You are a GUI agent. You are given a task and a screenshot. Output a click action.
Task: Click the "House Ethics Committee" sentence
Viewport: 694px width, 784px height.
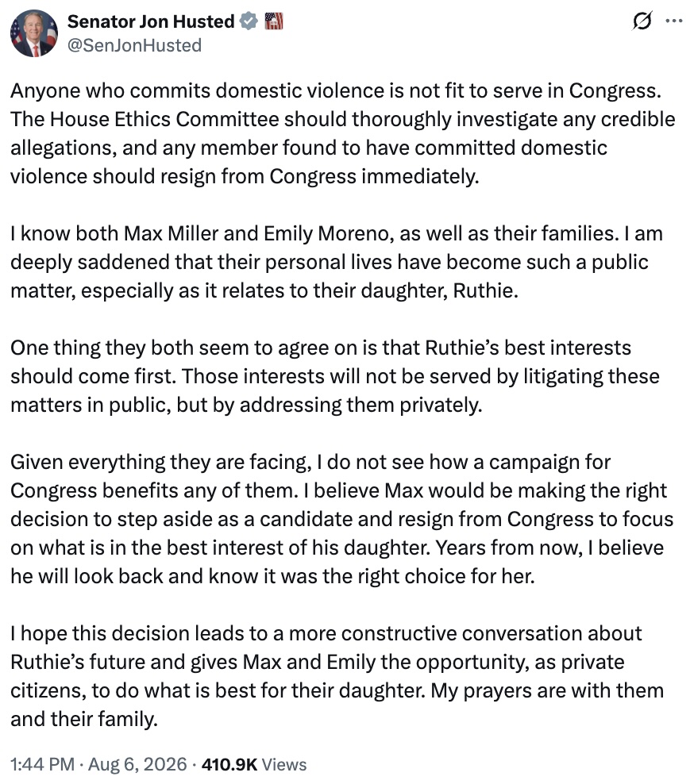click(x=343, y=148)
